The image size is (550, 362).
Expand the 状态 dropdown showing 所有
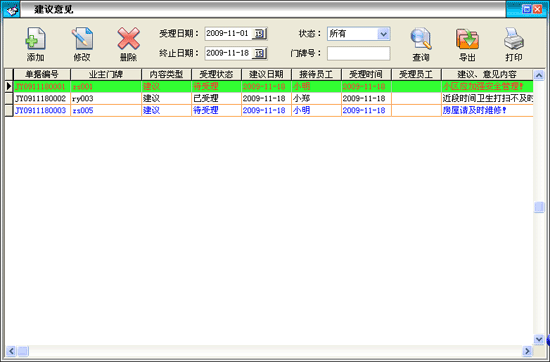(x=383, y=34)
